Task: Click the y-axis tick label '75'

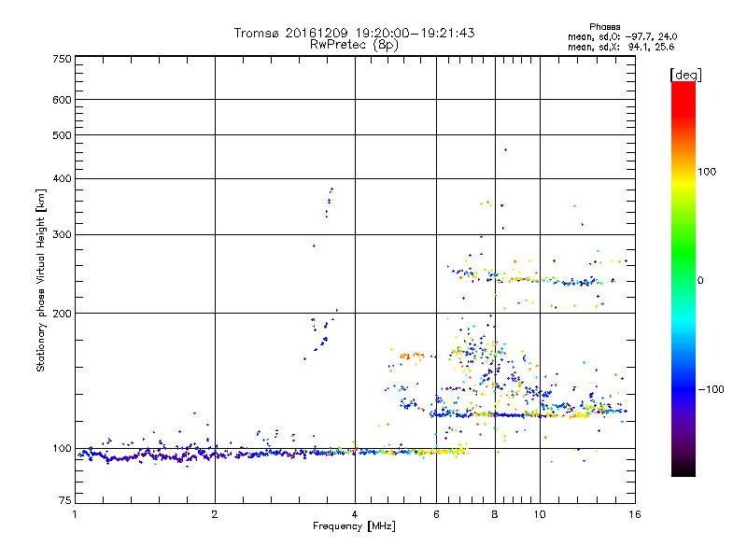Action: 65,500
